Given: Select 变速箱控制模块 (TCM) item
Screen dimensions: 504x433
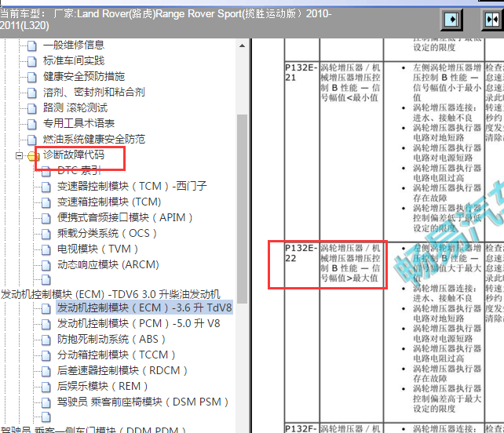Looking at the screenshot, I should point(109,202).
